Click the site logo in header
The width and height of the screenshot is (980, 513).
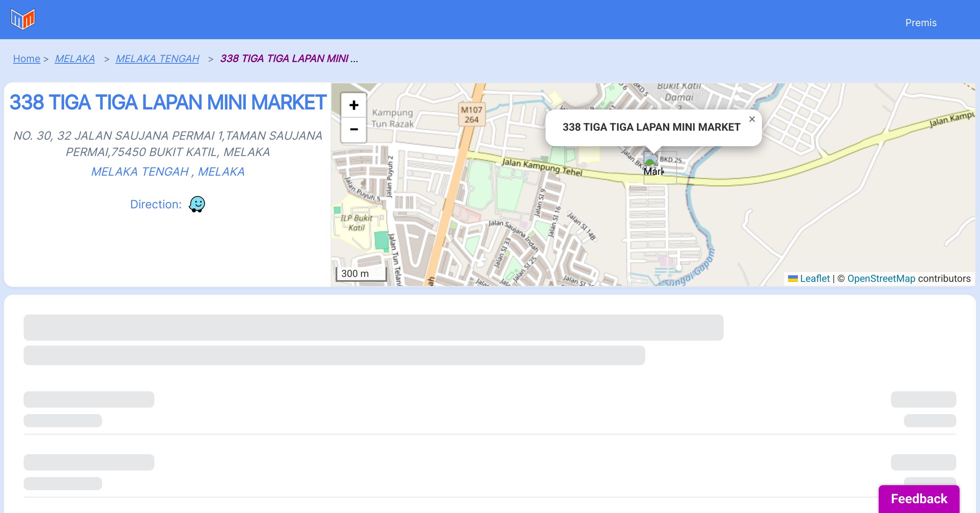pyautogui.click(x=23, y=19)
